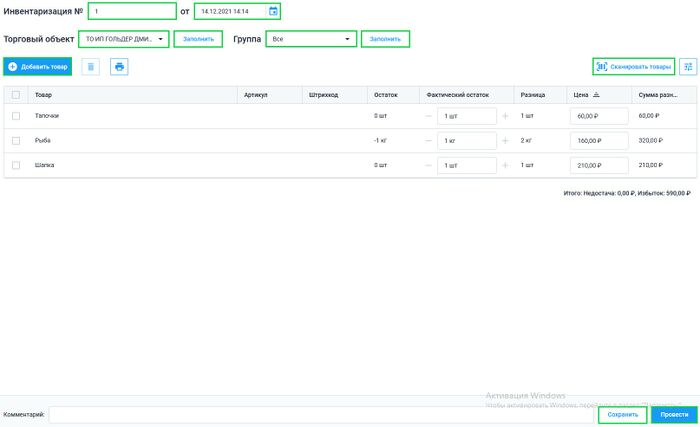Select the Шапка product name

coord(45,165)
